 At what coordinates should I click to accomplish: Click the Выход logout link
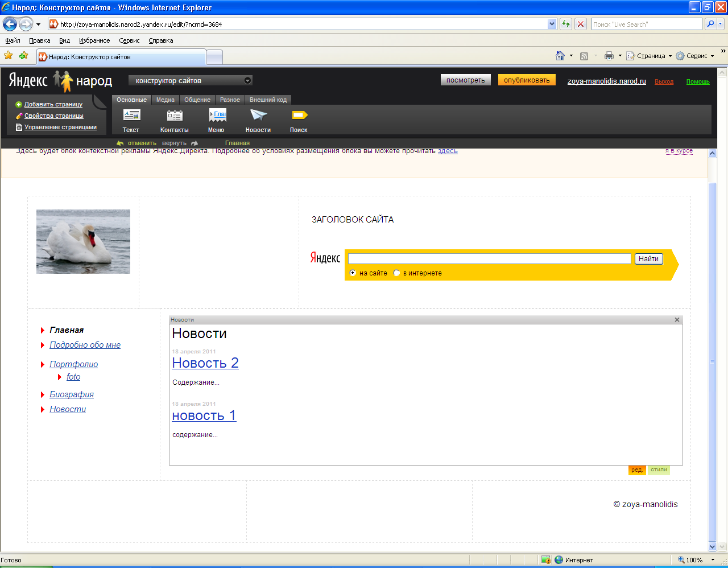(x=664, y=81)
